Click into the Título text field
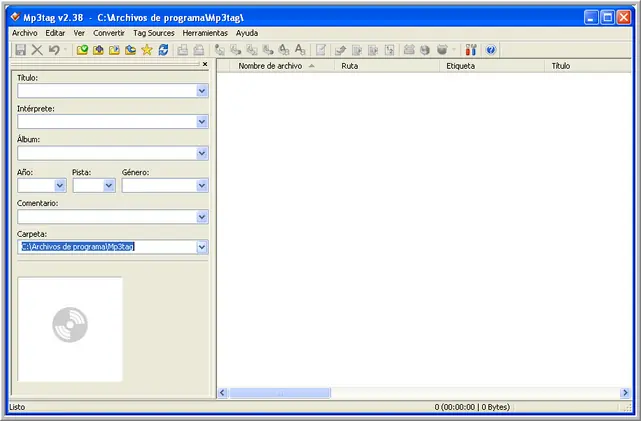 [x=107, y=91]
